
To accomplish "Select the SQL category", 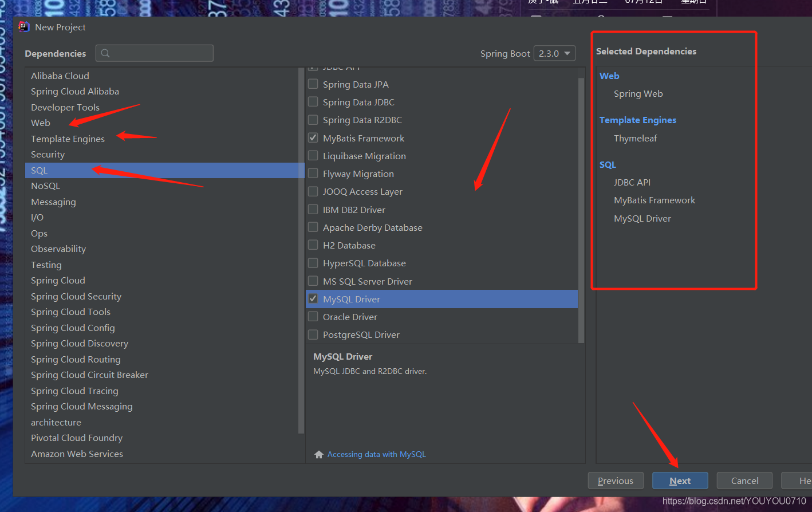I will [x=162, y=170].
